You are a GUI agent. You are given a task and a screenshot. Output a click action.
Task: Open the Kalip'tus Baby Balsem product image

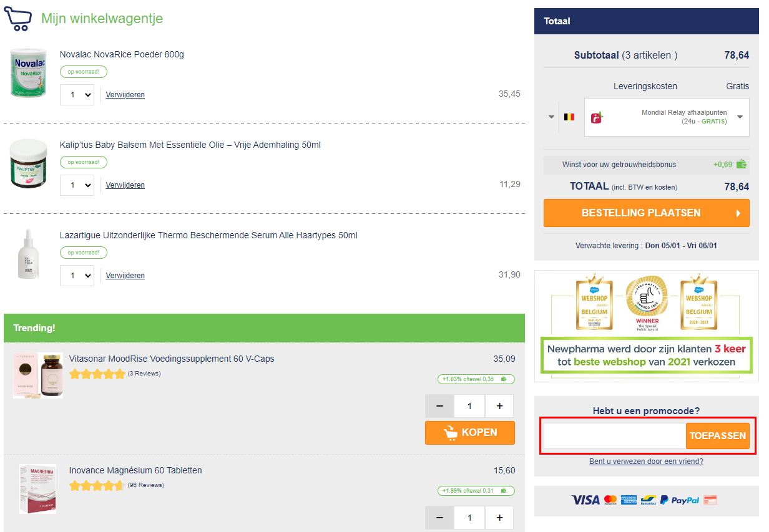pos(29,164)
